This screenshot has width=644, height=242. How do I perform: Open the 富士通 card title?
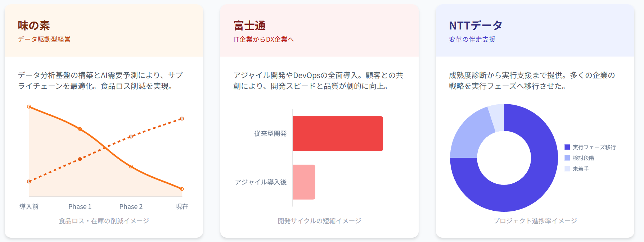[249, 26]
